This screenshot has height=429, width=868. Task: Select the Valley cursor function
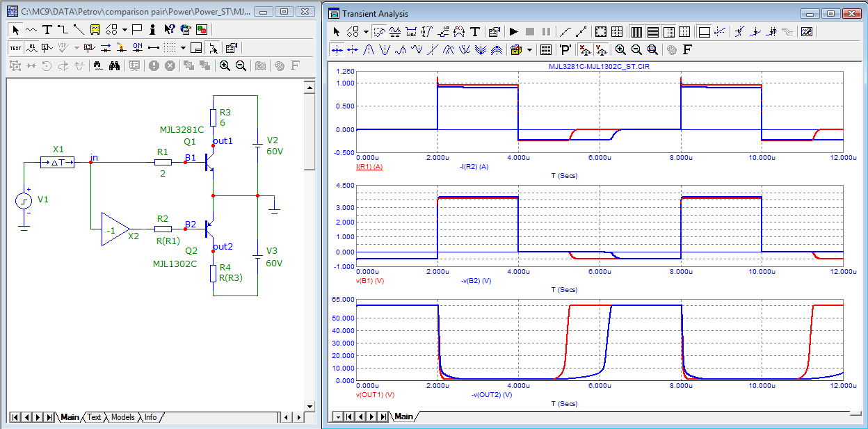click(385, 49)
